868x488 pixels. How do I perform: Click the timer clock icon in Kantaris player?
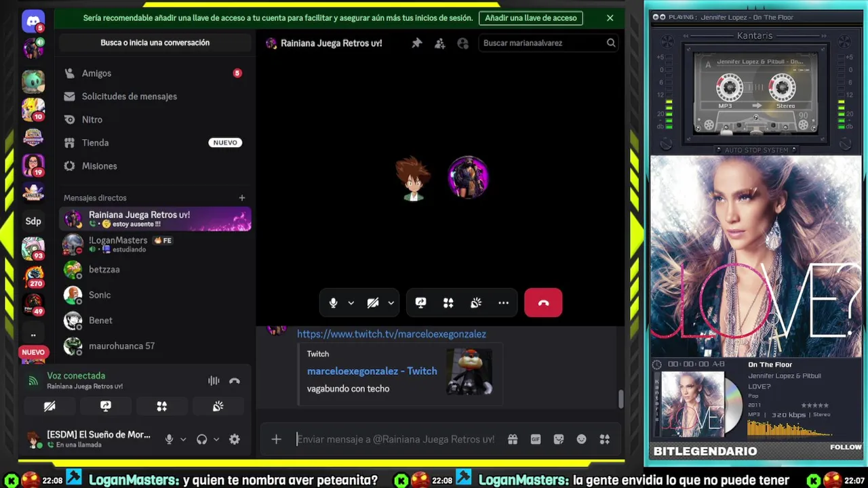pos(656,364)
